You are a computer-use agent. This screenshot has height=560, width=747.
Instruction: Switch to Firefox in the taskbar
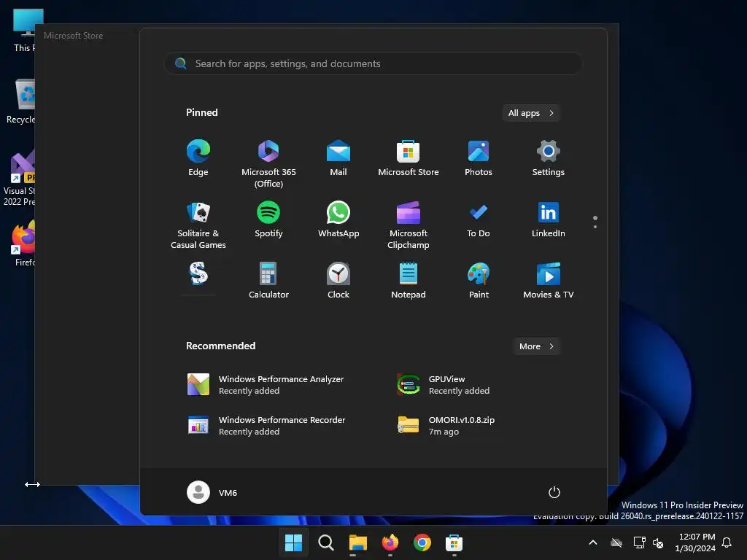click(390, 542)
